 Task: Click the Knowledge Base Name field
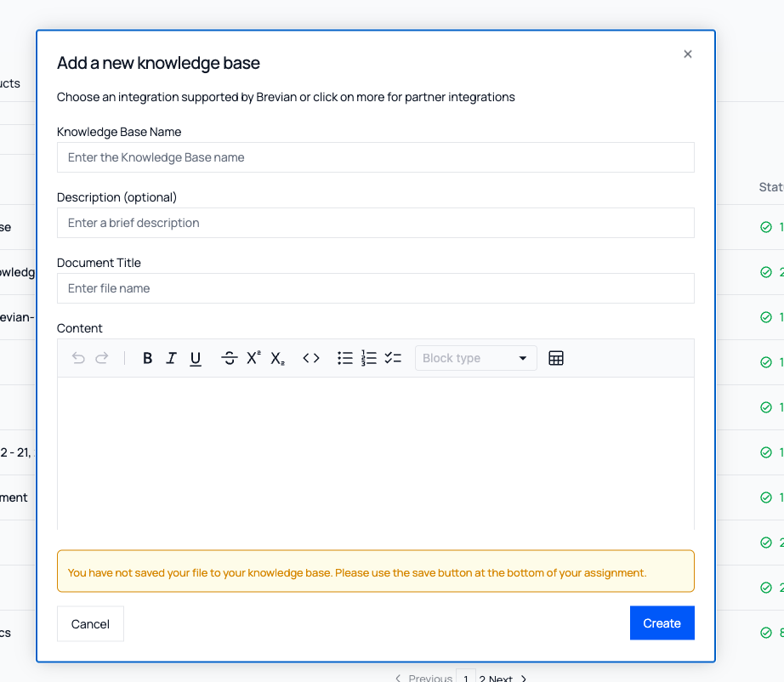tap(375, 157)
